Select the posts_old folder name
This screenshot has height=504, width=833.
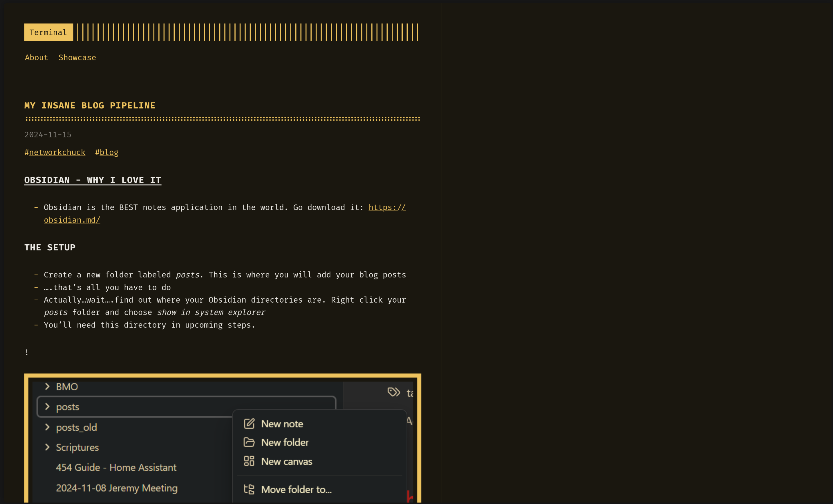click(x=76, y=428)
